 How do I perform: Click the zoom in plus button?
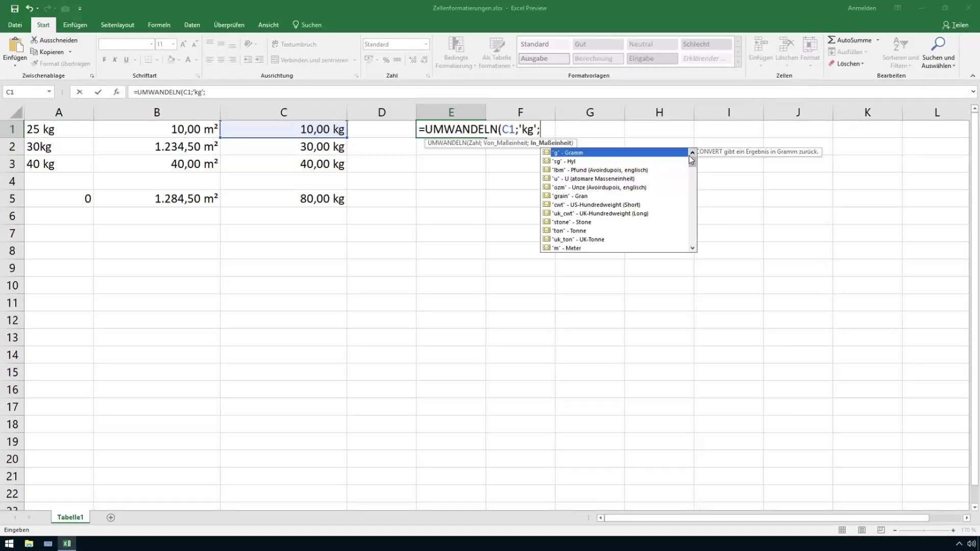point(953,530)
